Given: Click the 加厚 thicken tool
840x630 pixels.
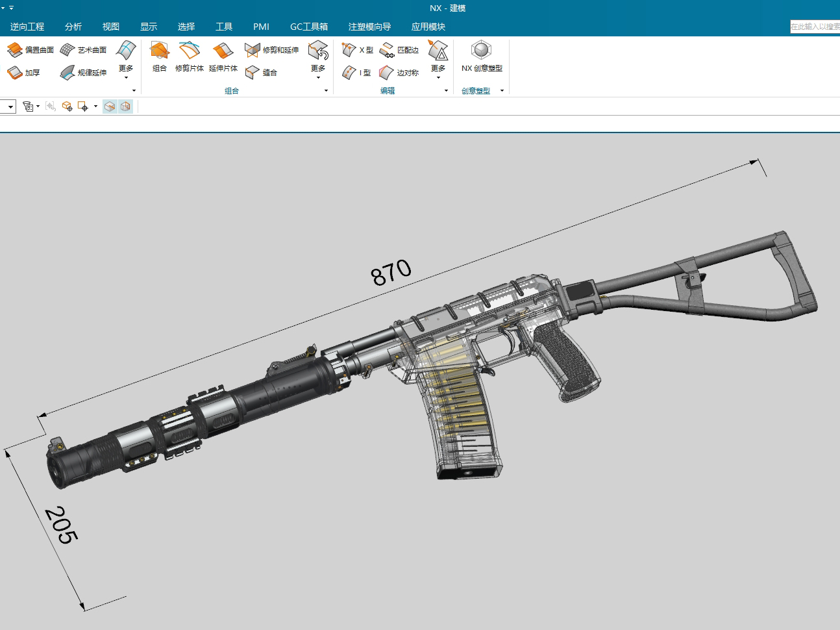Looking at the screenshot, I should pyautogui.click(x=24, y=73).
